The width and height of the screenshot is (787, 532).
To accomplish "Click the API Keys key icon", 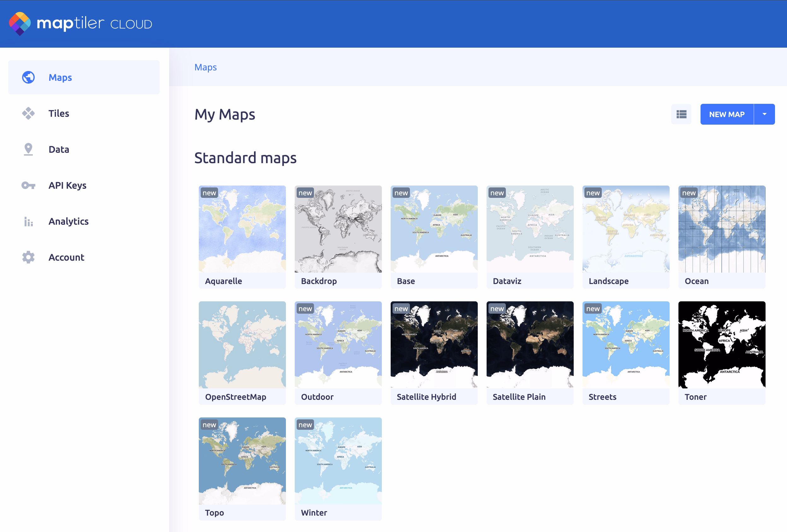I will coord(28,185).
